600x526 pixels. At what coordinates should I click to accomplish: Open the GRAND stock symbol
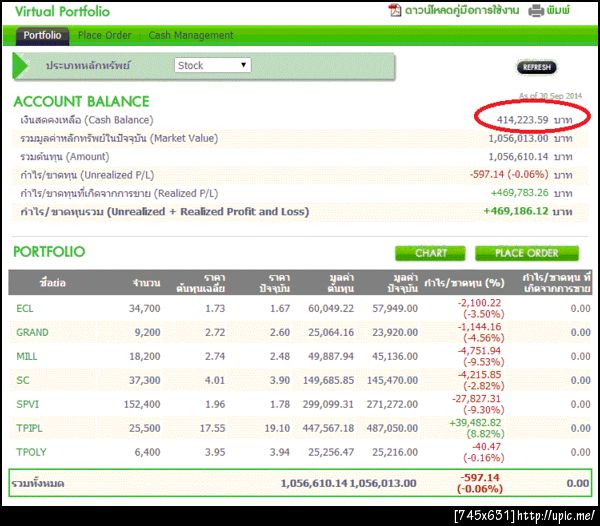point(32,332)
